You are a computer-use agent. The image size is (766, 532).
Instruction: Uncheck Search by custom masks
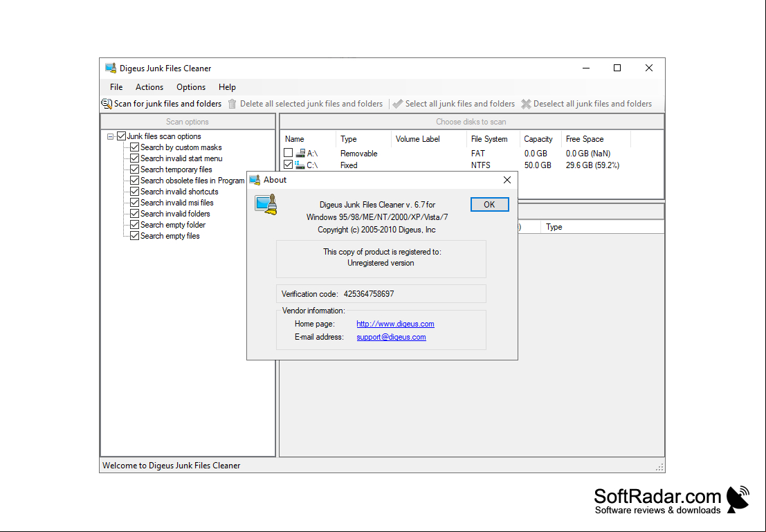[x=135, y=147]
